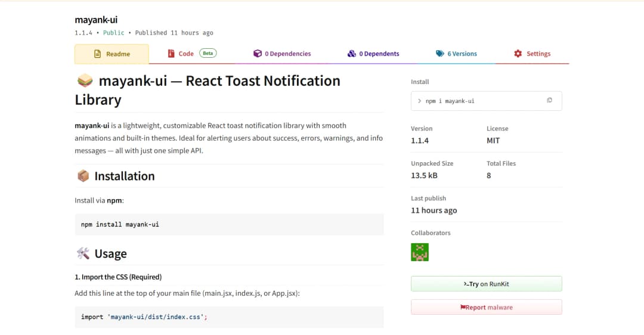The width and height of the screenshot is (644, 335).
Task: Click Report malware button
Action: point(487,307)
